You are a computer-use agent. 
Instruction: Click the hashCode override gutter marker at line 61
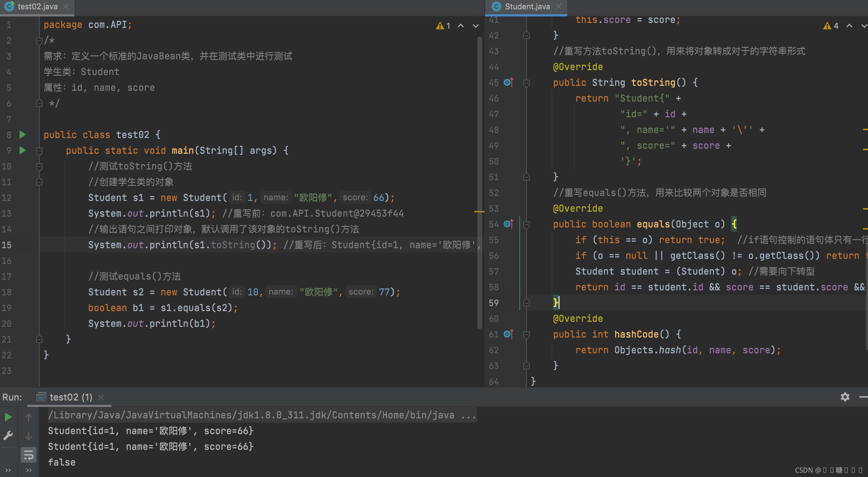tap(508, 334)
